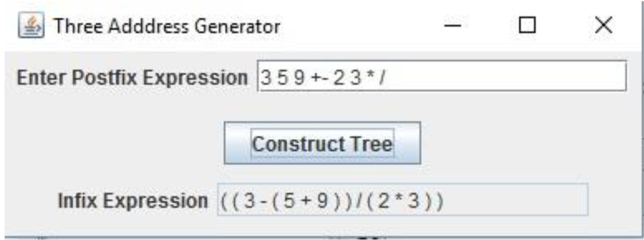Open system menu via the Java icon
This screenshot has width=644, height=240.
point(31,26)
